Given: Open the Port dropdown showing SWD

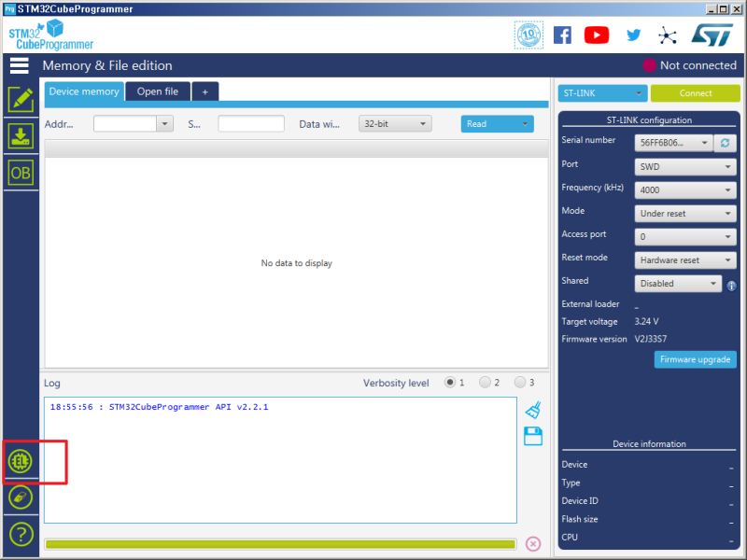Looking at the screenshot, I should 684,166.
